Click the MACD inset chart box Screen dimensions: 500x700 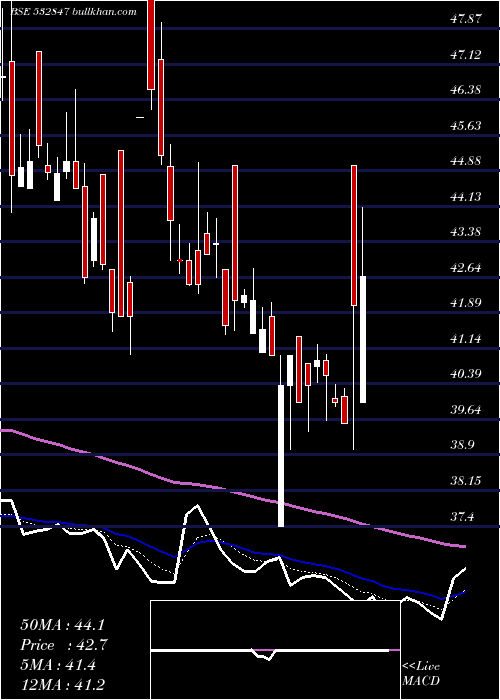pos(275,650)
